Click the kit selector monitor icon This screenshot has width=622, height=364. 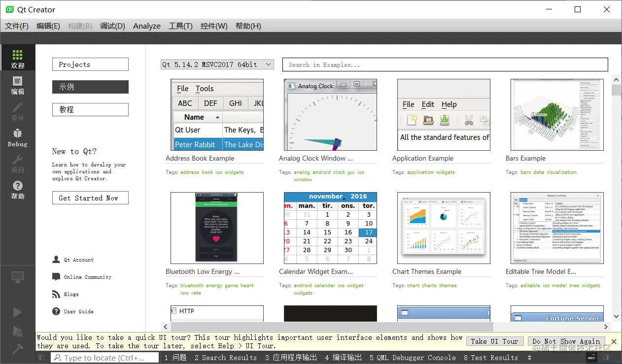point(18,277)
